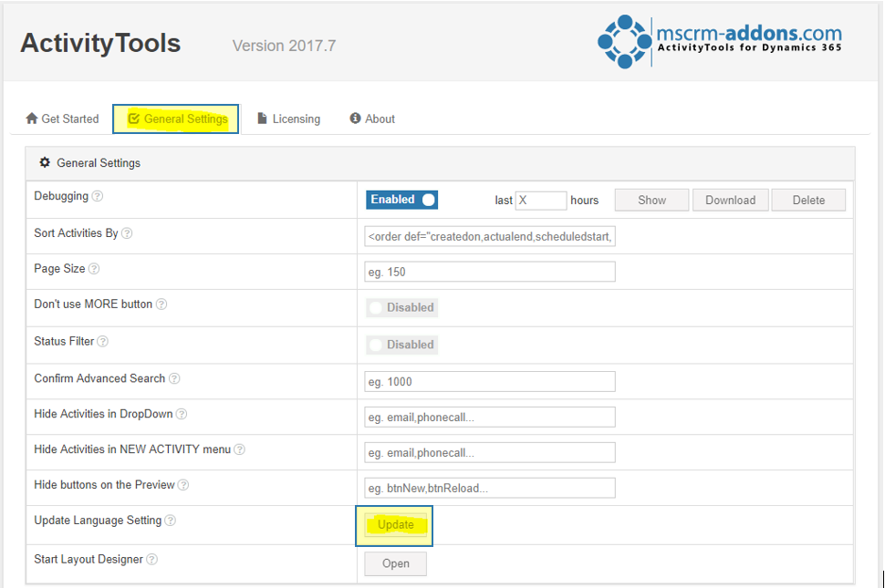Open the Get Started tab
Screen dimensions: 885x588
pyautogui.click(x=62, y=119)
